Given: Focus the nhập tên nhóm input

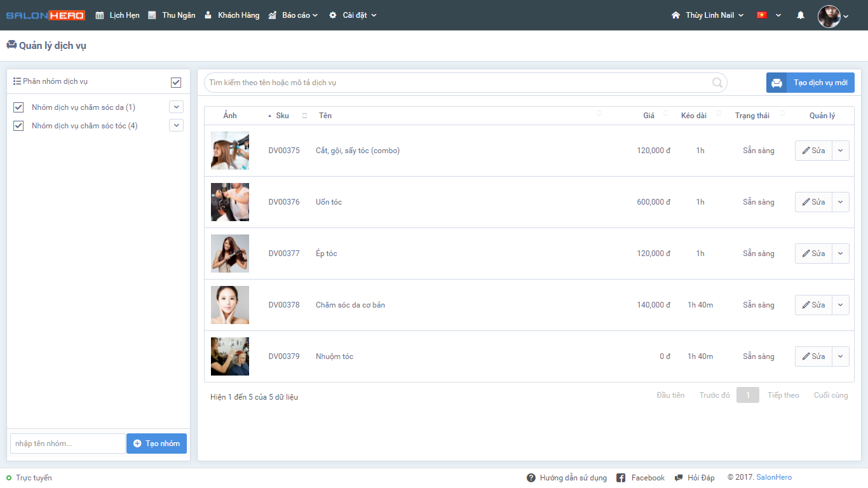Looking at the screenshot, I should click(x=68, y=444).
